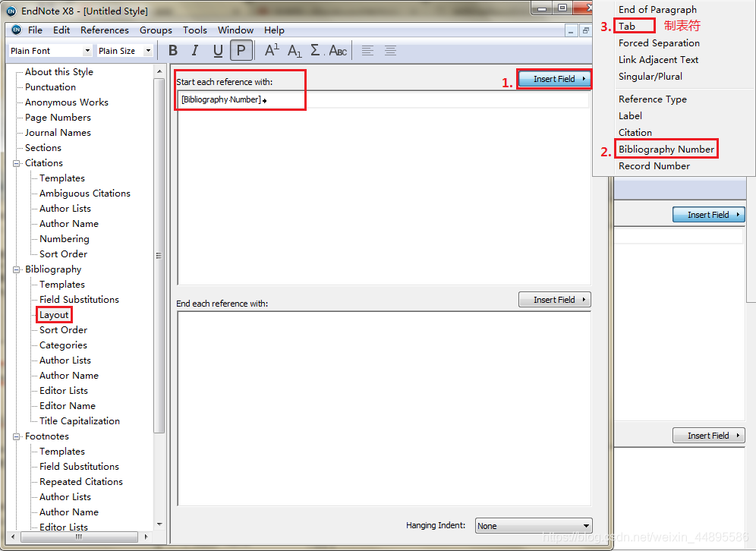
Task: Select Numbering under Citations
Action: click(64, 239)
